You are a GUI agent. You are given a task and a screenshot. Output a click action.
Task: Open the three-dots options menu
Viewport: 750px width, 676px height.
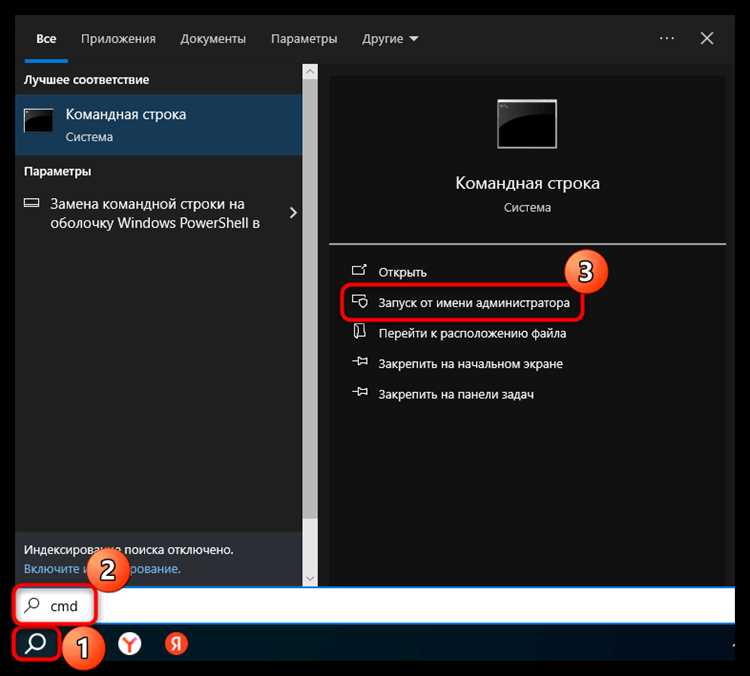[x=666, y=38]
